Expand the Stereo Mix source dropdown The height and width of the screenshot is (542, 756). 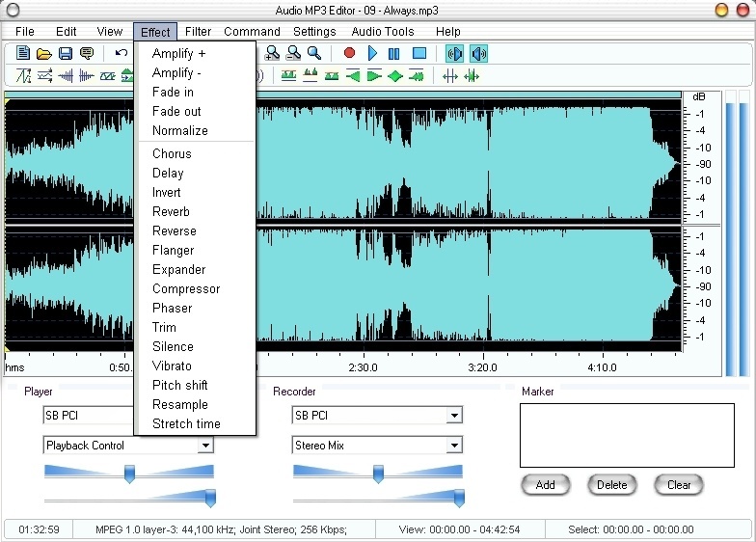pyautogui.click(x=454, y=446)
